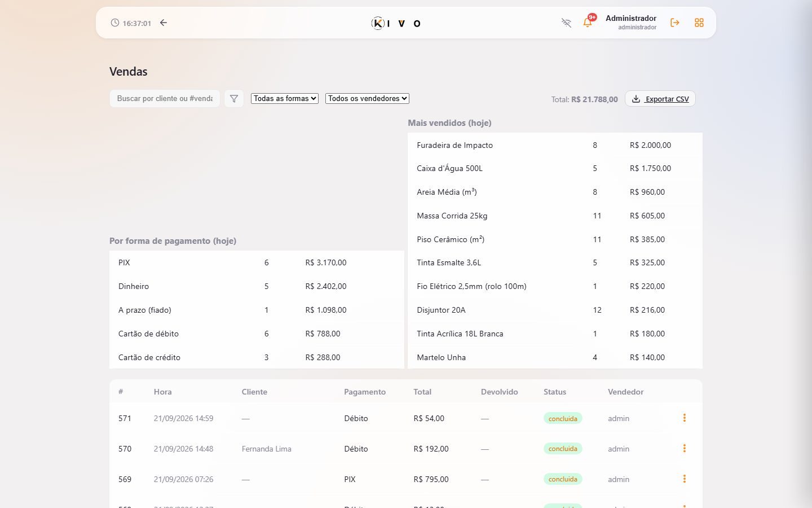
Task: Click client Fernanda Lima in sale 570
Action: [266, 449]
